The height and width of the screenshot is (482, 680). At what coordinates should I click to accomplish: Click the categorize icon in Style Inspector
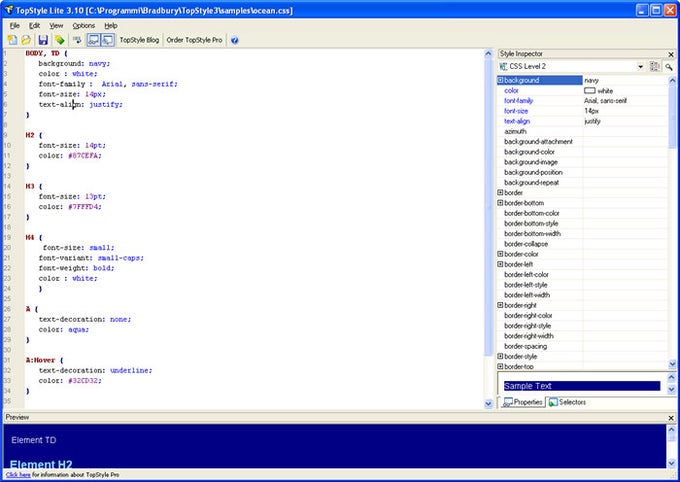coord(654,66)
